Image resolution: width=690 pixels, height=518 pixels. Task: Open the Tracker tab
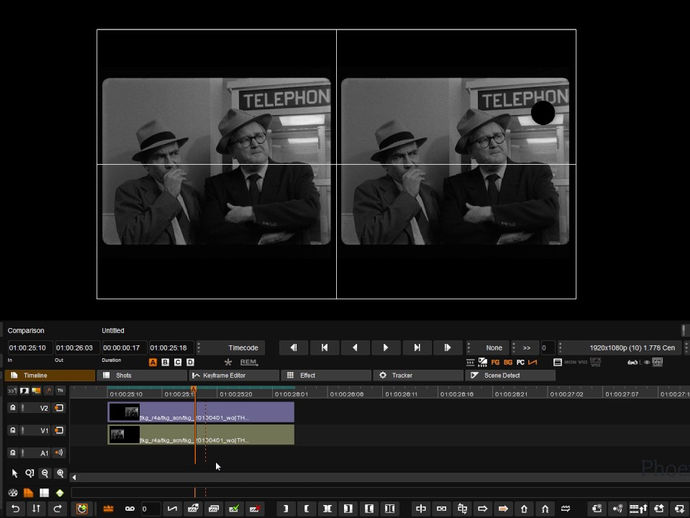tap(418, 375)
